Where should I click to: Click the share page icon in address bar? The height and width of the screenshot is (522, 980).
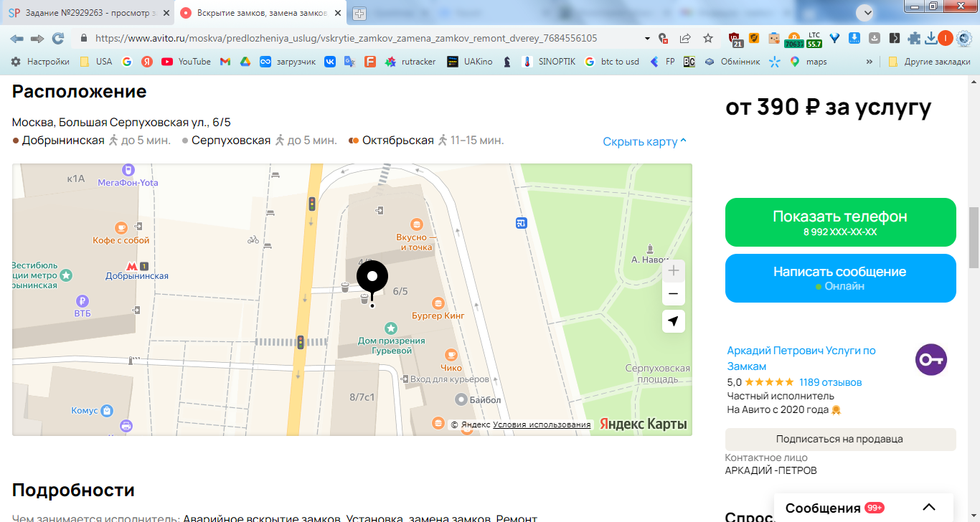(685, 39)
